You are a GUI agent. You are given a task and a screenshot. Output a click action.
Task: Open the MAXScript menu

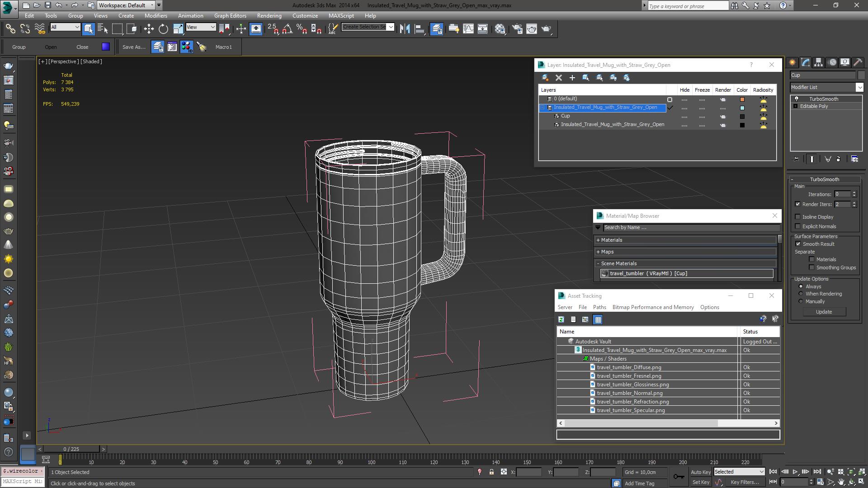click(341, 16)
